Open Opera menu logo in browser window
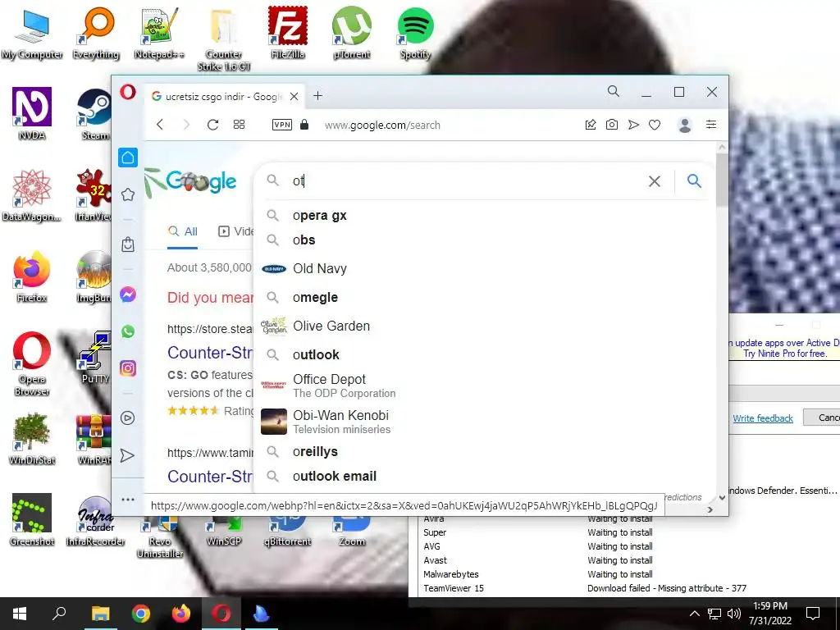 tap(128, 92)
